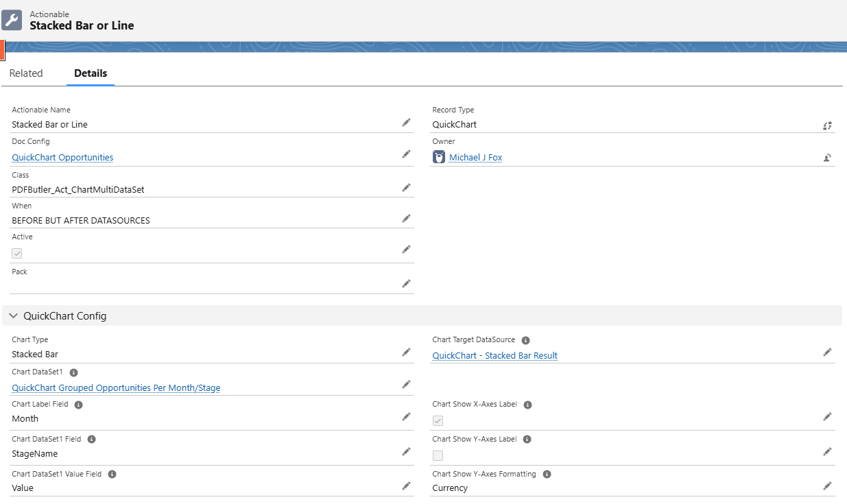Edit the Chart Type Stacked Bar field

click(x=407, y=352)
